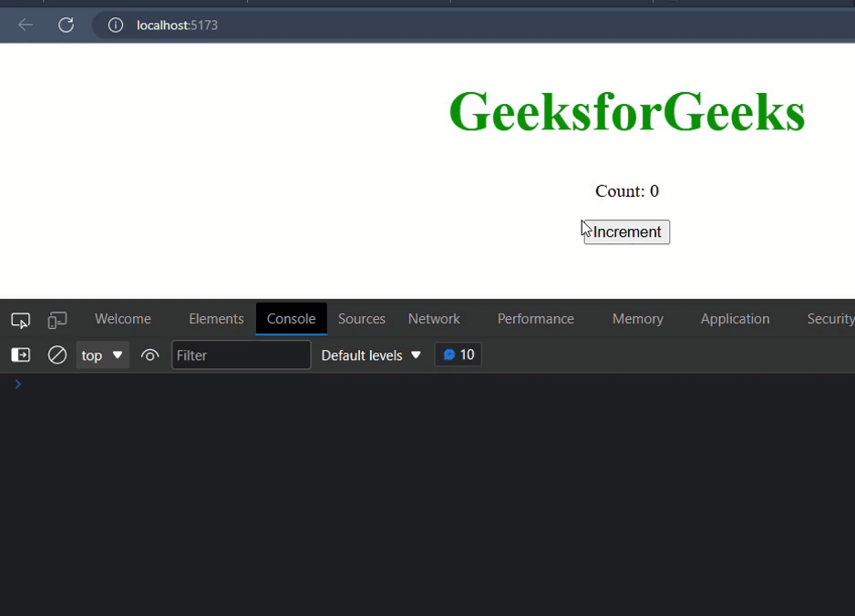Click the localhost:5173 address bar
Image resolution: width=855 pixels, height=616 pixels.
pos(473,26)
